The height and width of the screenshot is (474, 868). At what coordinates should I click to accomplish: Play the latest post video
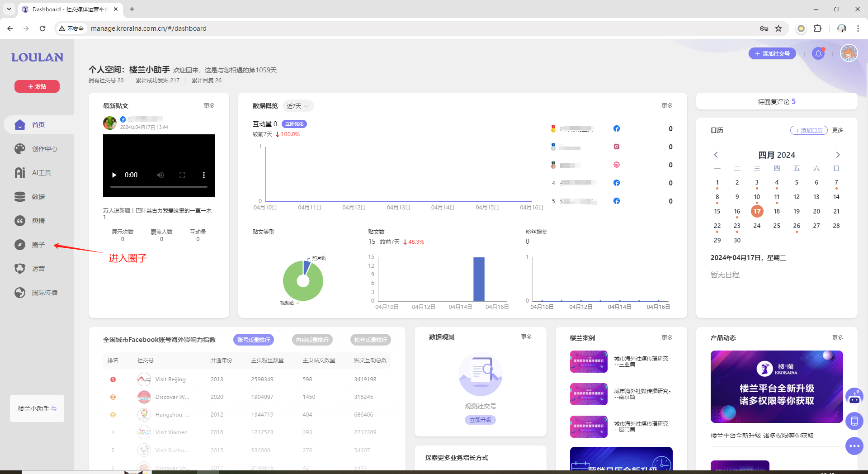pyautogui.click(x=114, y=175)
